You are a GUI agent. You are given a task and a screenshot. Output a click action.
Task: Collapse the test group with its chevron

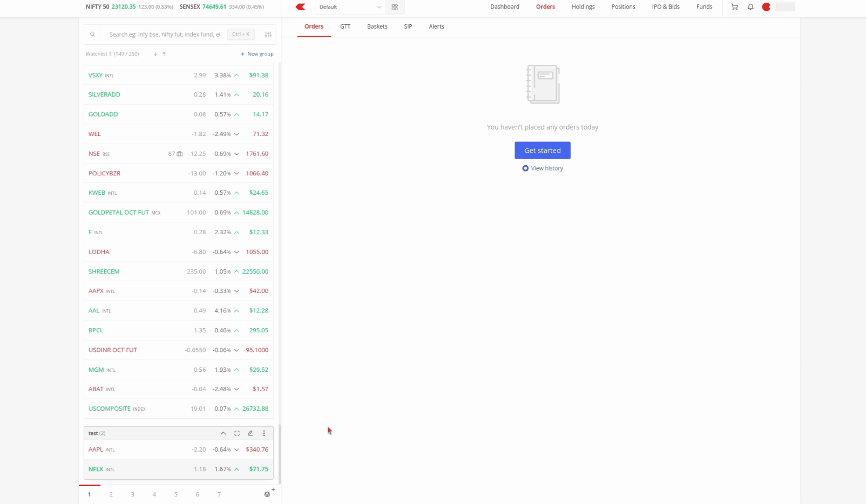click(224, 433)
